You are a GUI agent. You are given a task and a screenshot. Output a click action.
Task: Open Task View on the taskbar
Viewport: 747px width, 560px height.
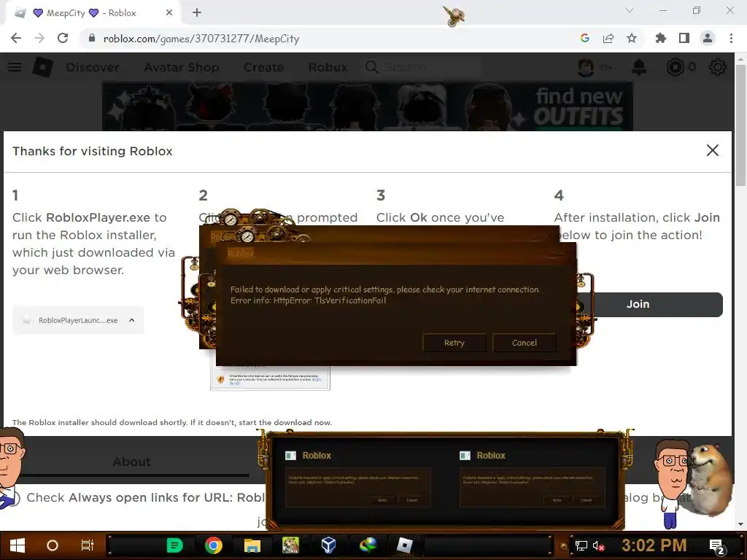click(x=88, y=545)
